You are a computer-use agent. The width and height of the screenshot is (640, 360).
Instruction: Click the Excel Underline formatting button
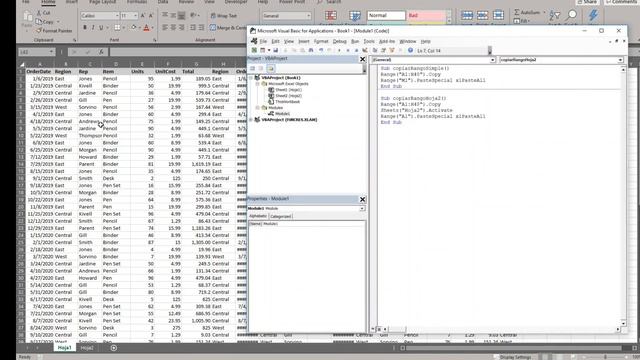click(101, 28)
